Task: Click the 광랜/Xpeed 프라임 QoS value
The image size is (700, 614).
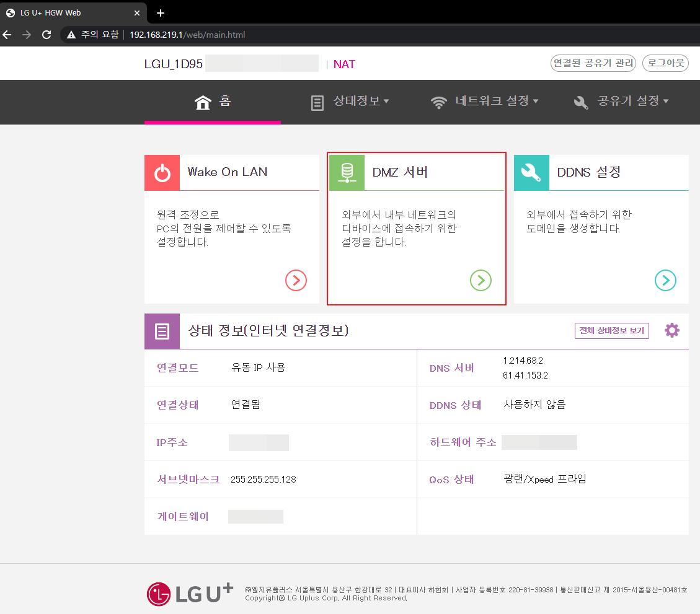Action: pyautogui.click(x=544, y=479)
